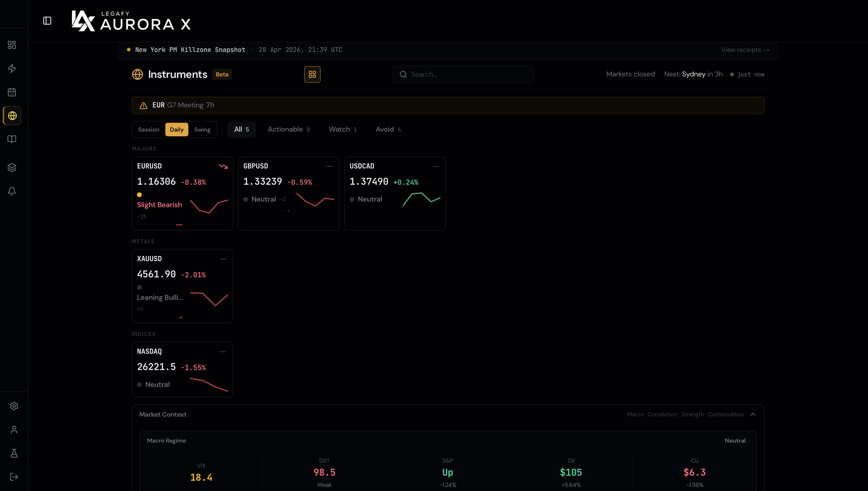Switch timeframe to Session

149,130
